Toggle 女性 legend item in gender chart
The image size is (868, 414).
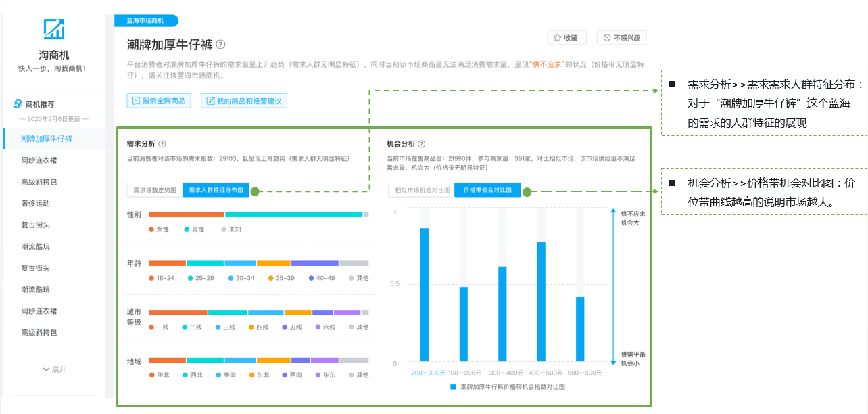pos(159,229)
